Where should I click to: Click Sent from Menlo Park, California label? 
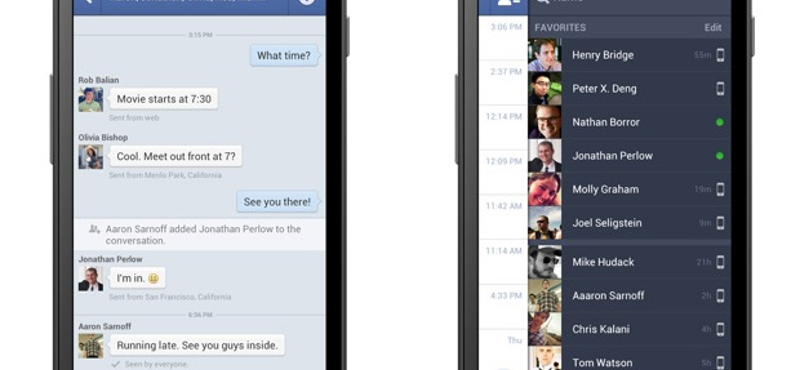[165, 175]
